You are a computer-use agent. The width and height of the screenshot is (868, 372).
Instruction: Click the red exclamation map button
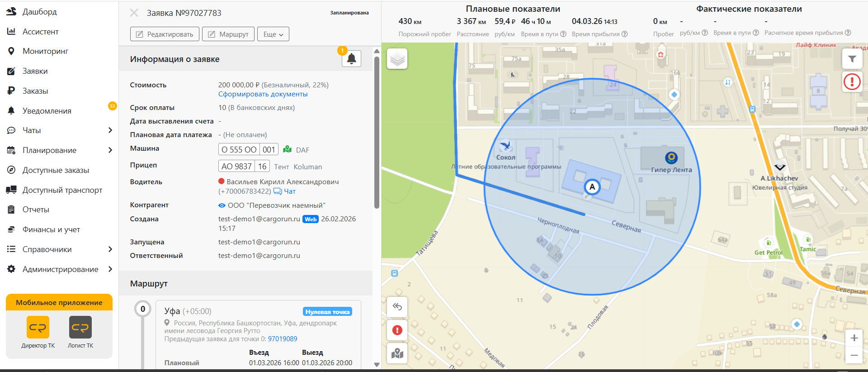(x=397, y=330)
